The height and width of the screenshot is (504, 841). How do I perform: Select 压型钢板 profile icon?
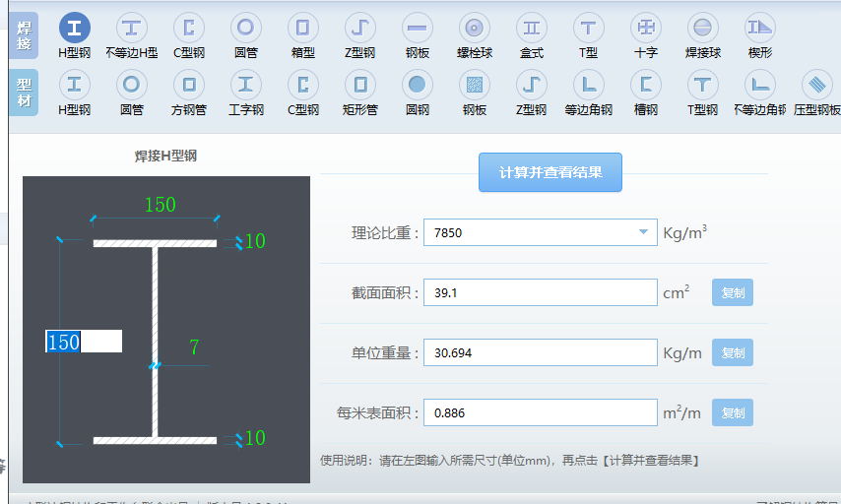pyautogui.click(x=816, y=85)
